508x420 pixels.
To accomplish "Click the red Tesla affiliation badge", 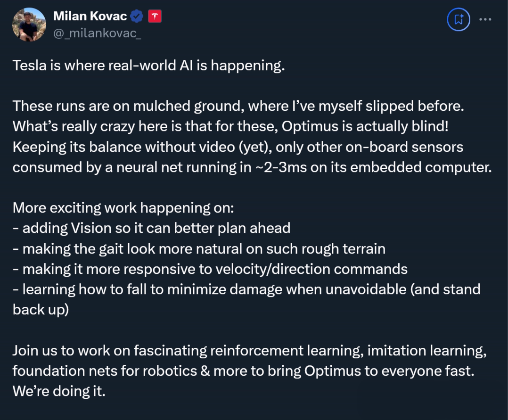I will (155, 16).
